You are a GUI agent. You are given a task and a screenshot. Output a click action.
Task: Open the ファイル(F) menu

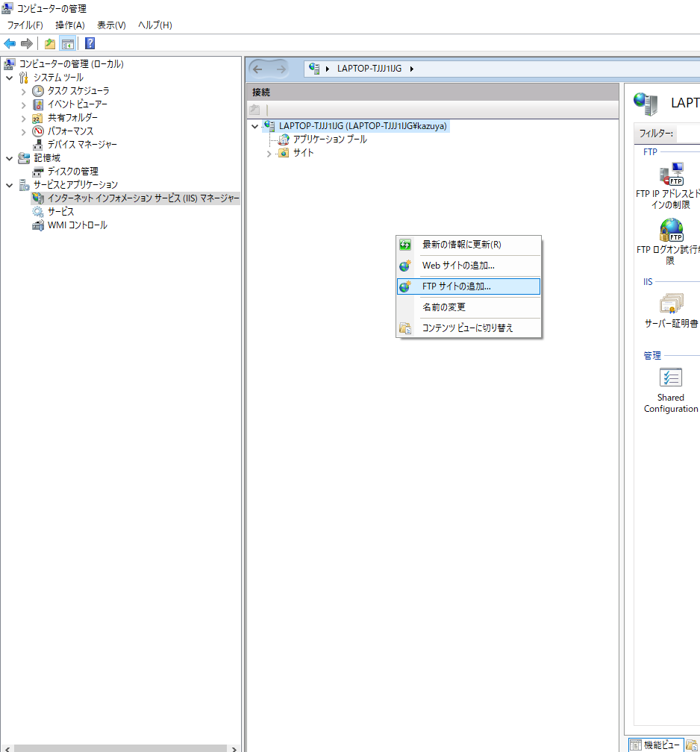coord(25,25)
